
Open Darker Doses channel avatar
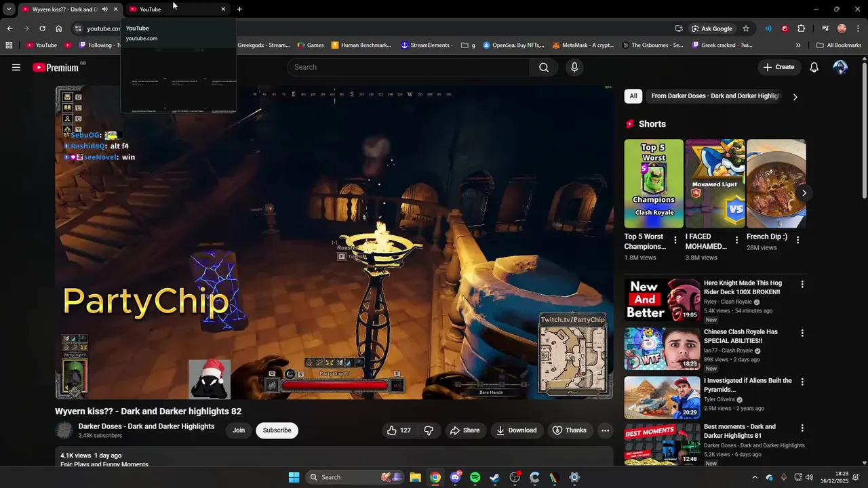[64, 430]
